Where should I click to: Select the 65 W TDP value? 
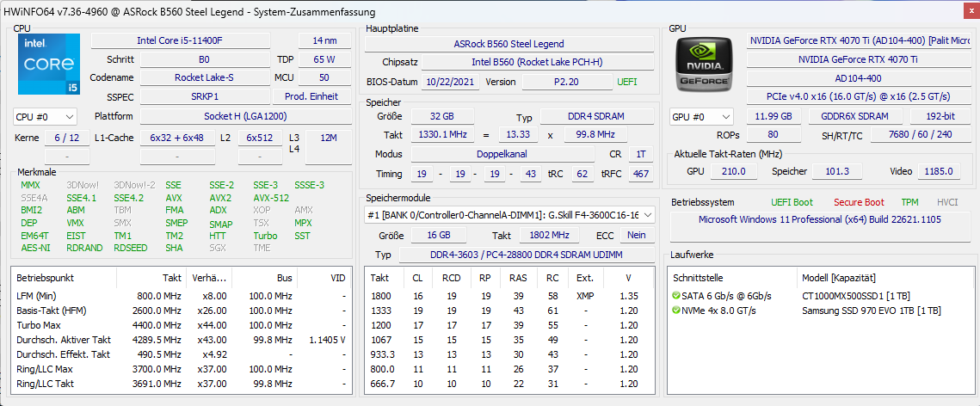324,59
